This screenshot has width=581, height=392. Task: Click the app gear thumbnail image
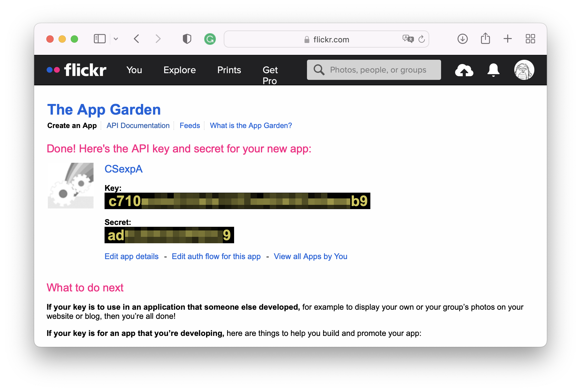click(71, 186)
